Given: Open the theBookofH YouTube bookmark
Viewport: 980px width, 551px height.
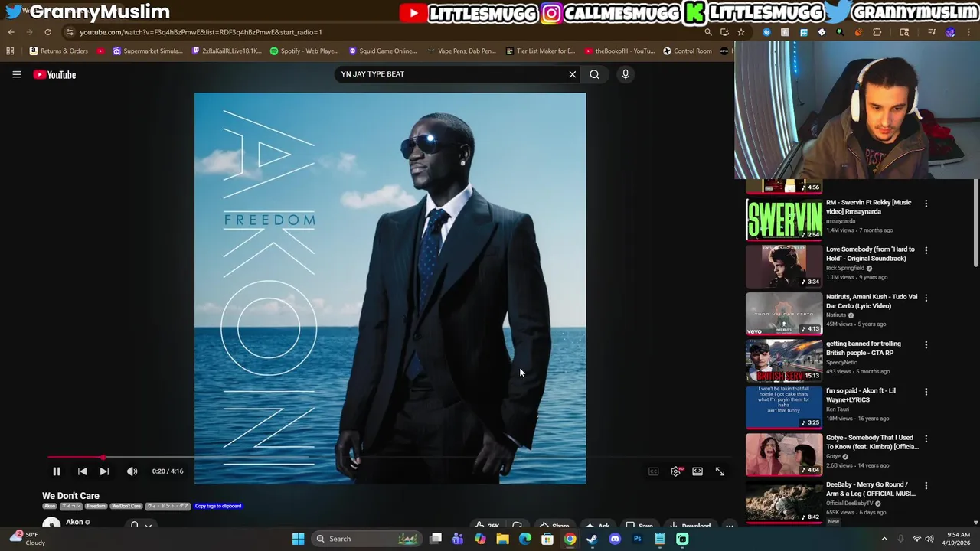Looking at the screenshot, I should point(619,51).
